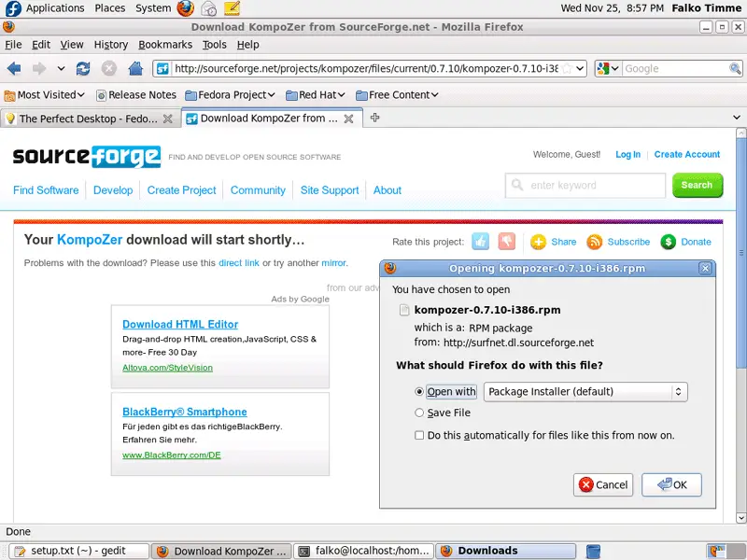Follow the direct link for download
Image resolution: width=747 pixels, height=560 pixels.
(x=239, y=263)
